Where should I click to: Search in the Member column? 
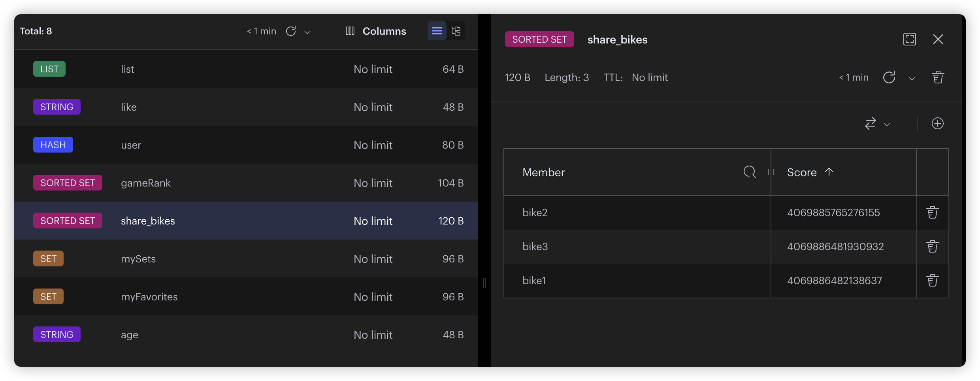749,172
